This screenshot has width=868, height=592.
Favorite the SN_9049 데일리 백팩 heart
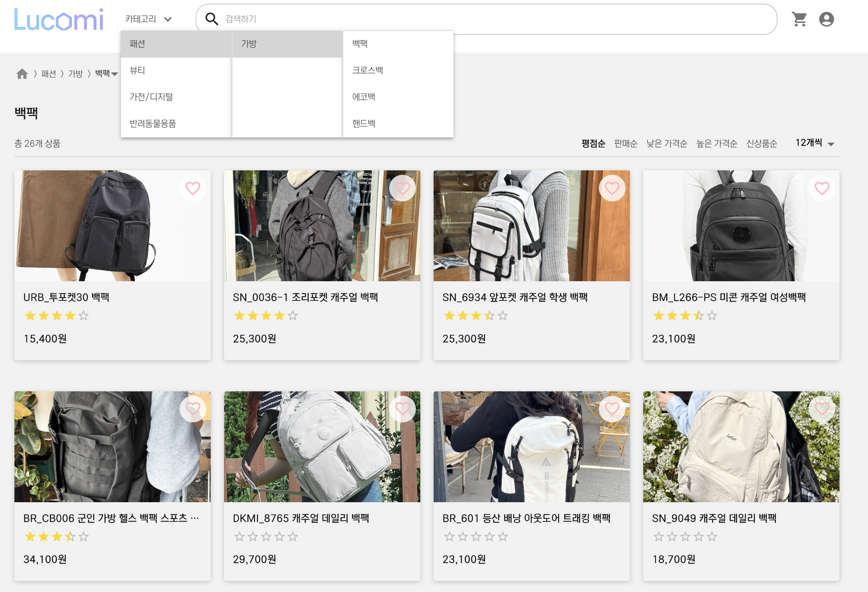[822, 409]
